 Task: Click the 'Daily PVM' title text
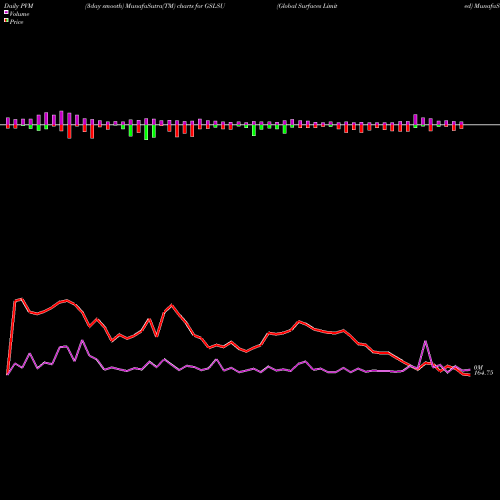[19, 6]
